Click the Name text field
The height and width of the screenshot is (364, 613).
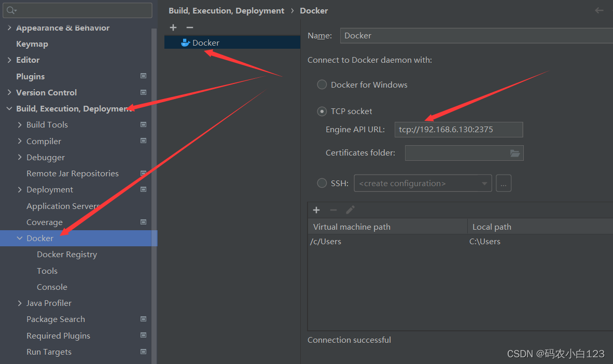tap(476, 36)
